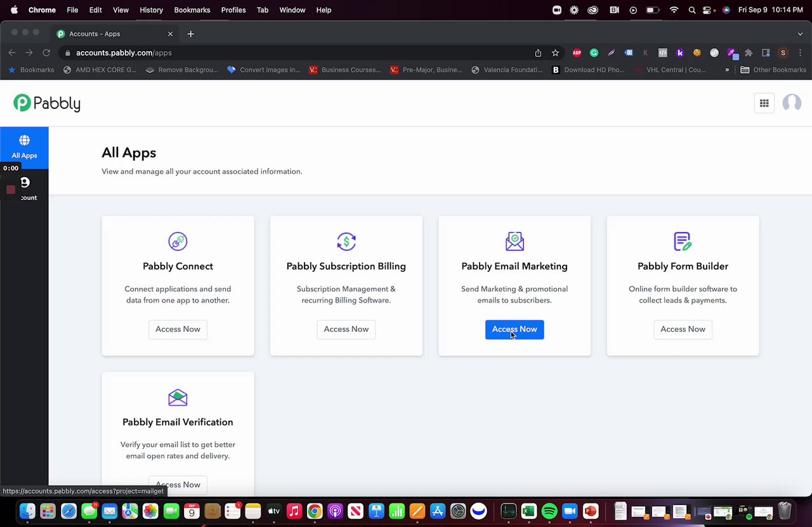Open Chrome side panel icon
The image size is (812, 527).
point(766,53)
